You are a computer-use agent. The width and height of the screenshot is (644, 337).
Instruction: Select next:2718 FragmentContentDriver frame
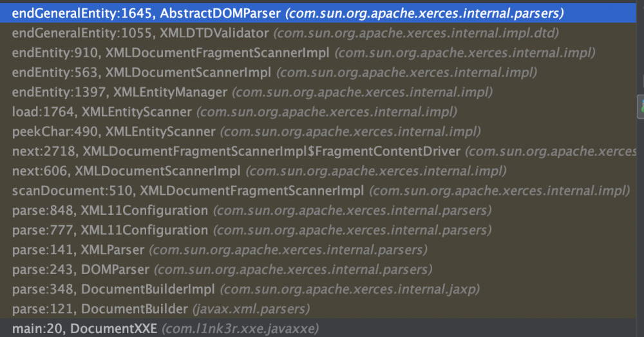(236, 152)
